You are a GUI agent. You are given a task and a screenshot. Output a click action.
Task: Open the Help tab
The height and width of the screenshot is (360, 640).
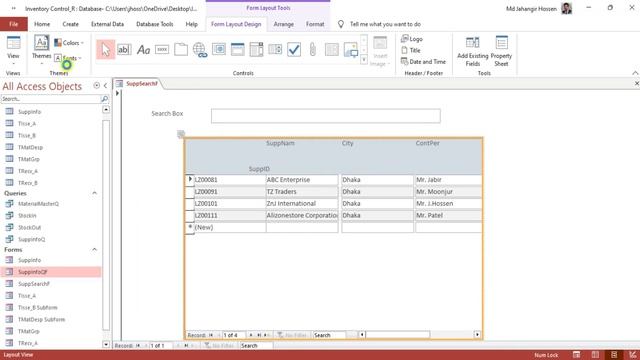(x=191, y=24)
